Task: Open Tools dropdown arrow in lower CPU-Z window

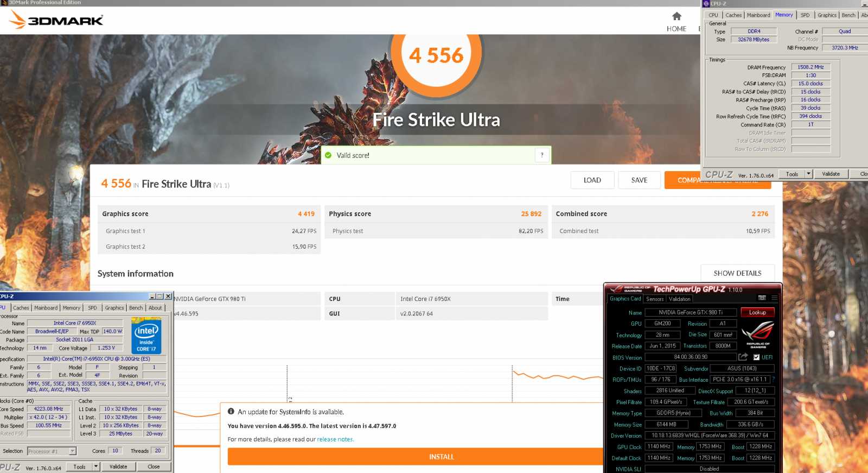Action: pos(96,466)
